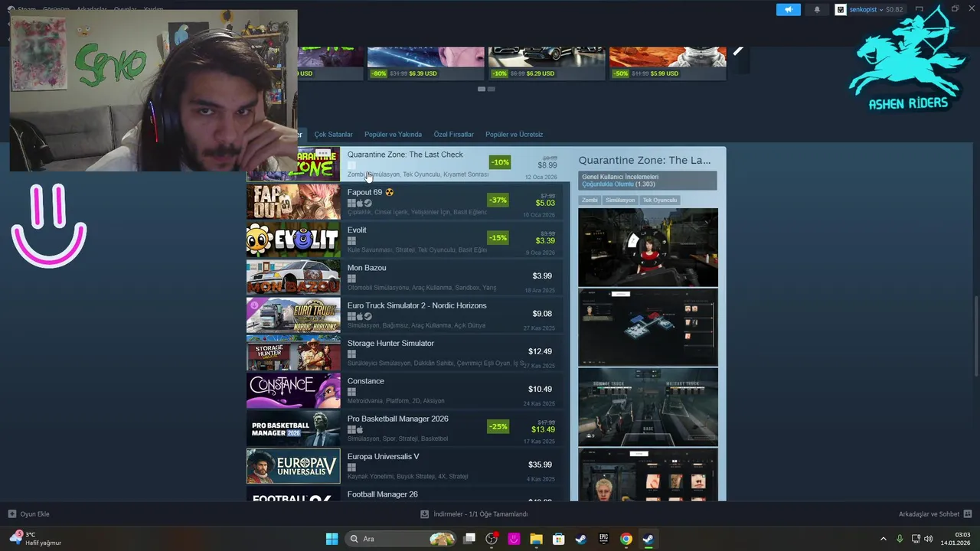Open Epic Games Launcher from the taskbar
This screenshot has width=980, height=551.
tap(603, 539)
